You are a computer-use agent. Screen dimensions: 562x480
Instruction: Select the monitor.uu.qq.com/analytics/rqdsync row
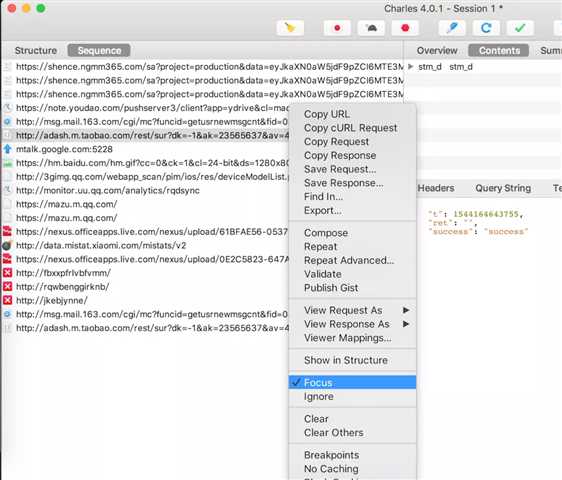[145, 190]
